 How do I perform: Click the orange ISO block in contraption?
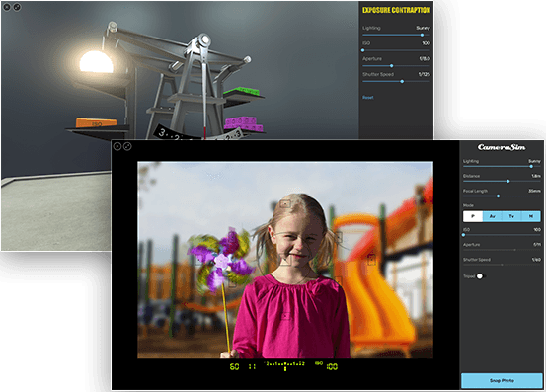pyautogui.click(x=96, y=122)
